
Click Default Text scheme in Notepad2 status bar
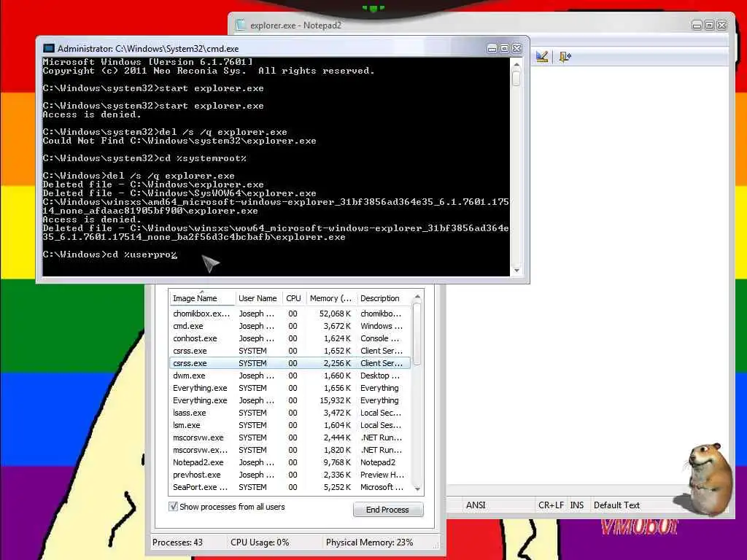(616, 505)
